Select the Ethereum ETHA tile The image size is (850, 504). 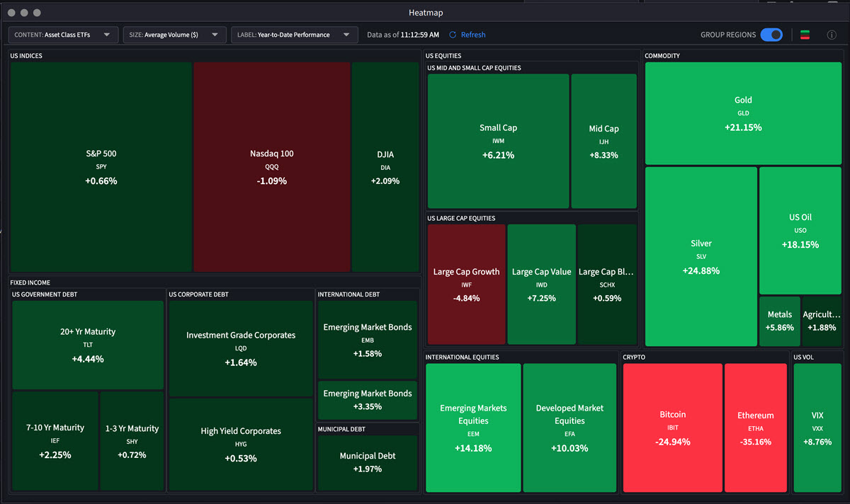(756, 427)
